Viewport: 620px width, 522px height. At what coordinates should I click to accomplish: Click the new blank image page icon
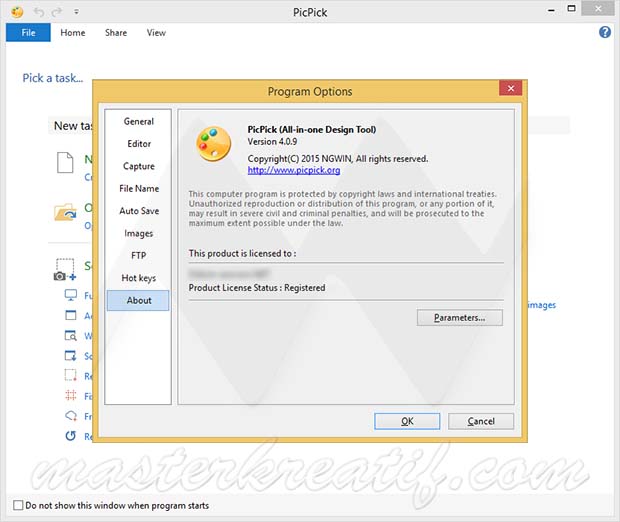pyautogui.click(x=65, y=163)
